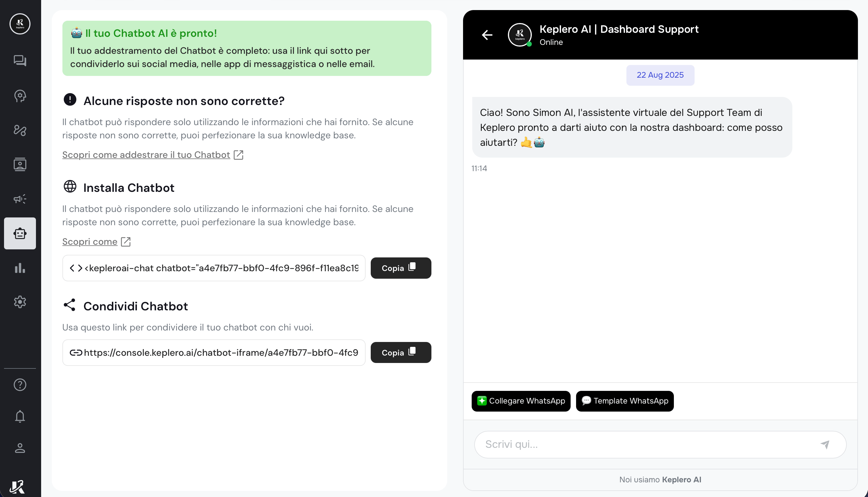Click the AI head agent sidebar icon
Viewport: 868px width, 497px height.
pos(20,96)
